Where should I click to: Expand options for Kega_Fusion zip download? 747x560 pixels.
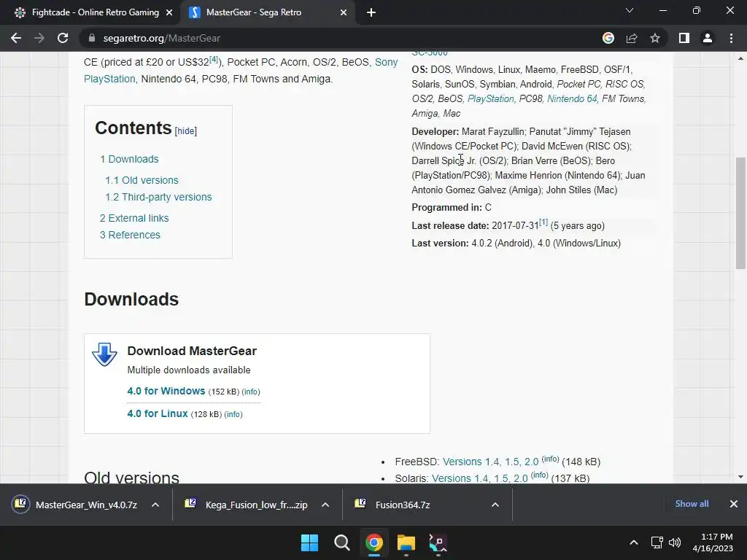click(x=325, y=505)
